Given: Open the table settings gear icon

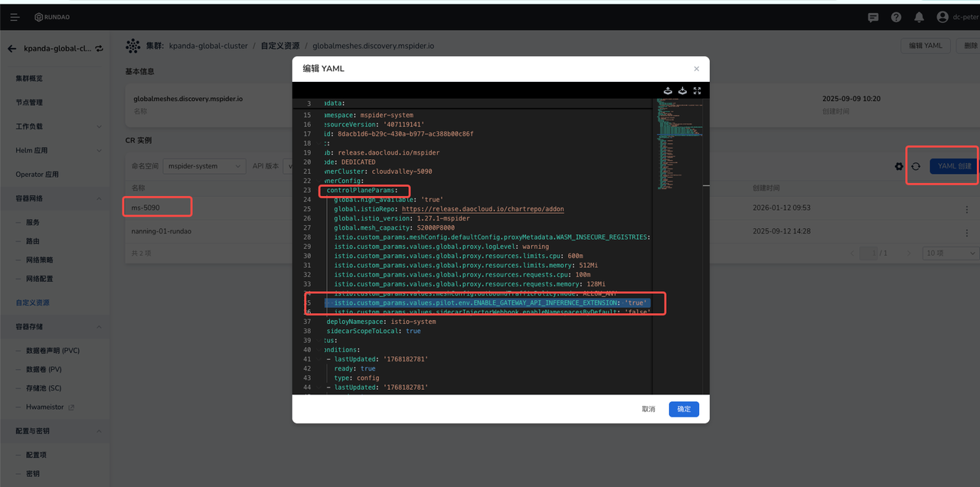Looking at the screenshot, I should (x=899, y=166).
